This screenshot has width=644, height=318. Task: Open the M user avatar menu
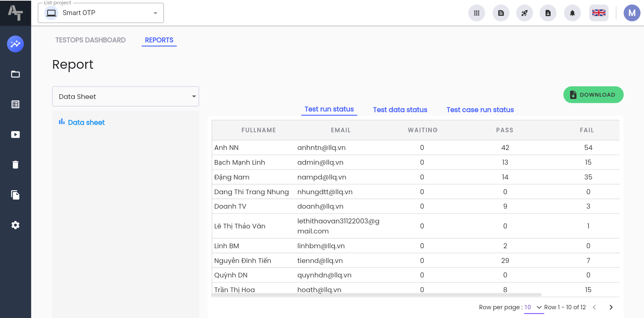pos(632,13)
